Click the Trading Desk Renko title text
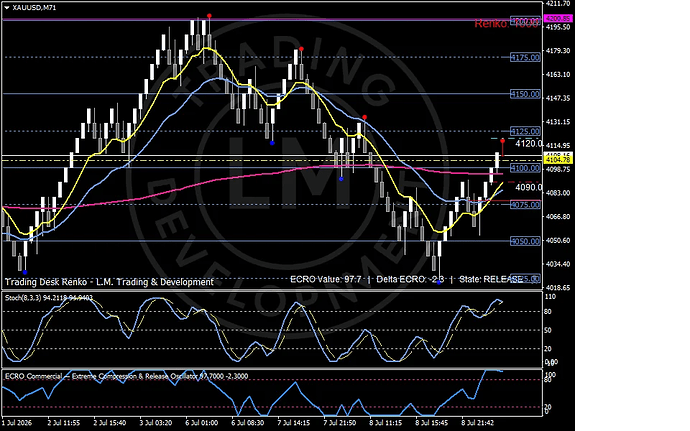 click(109, 282)
